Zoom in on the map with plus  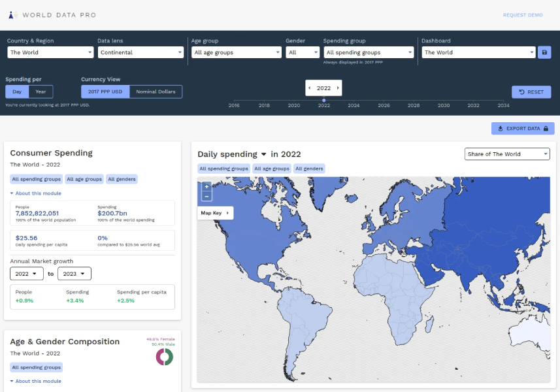[x=206, y=187]
